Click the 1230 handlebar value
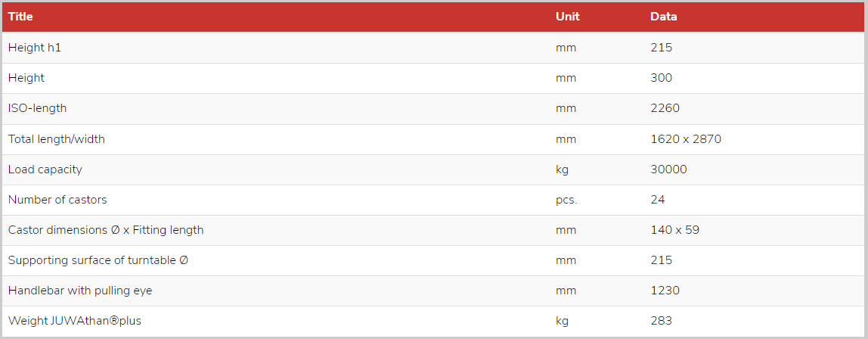The width and height of the screenshot is (868, 339). (665, 291)
